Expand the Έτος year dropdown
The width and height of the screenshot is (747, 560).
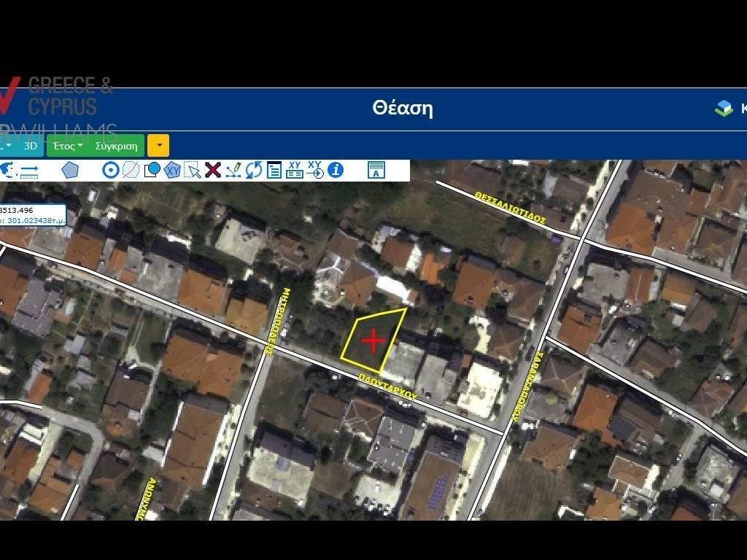point(67,146)
